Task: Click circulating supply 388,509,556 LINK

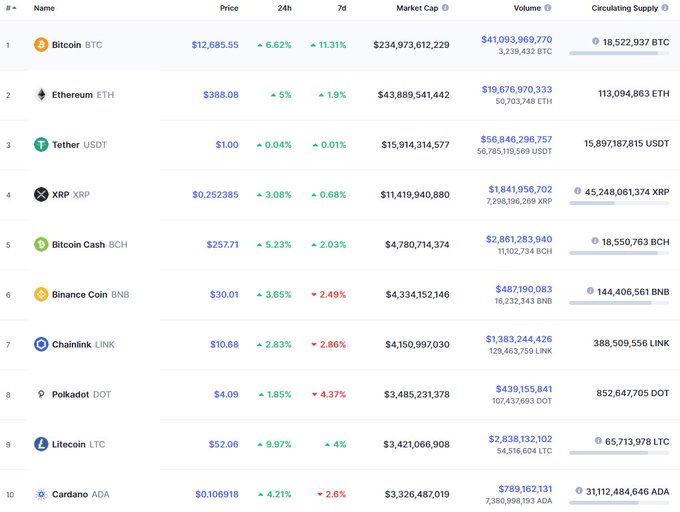Action: pos(631,343)
